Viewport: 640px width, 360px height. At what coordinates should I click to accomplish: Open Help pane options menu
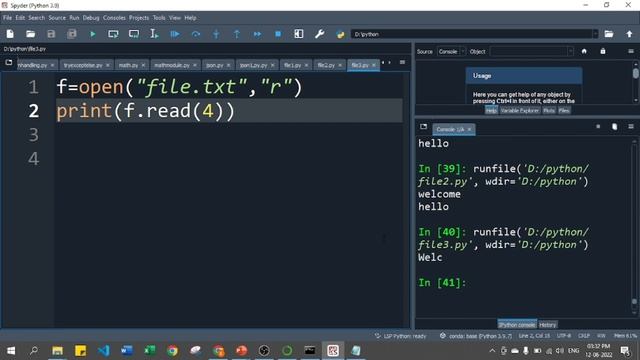[x=631, y=51]
